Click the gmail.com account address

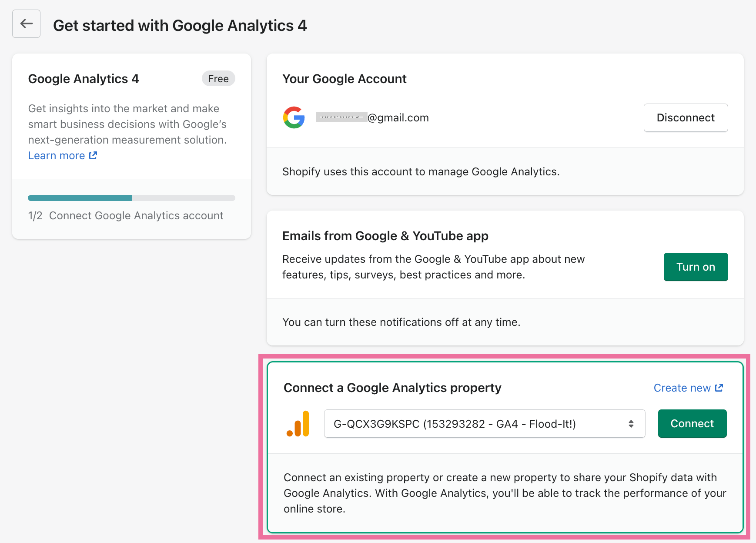[x=372, y=117]
